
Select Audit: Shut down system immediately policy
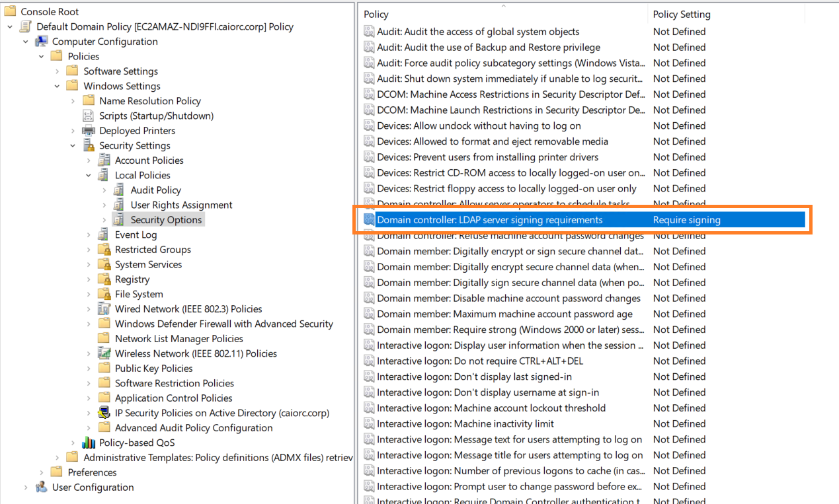[511, 79]
